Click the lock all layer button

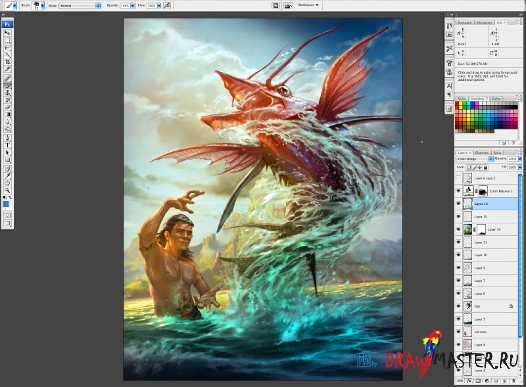tap(485, 167)
